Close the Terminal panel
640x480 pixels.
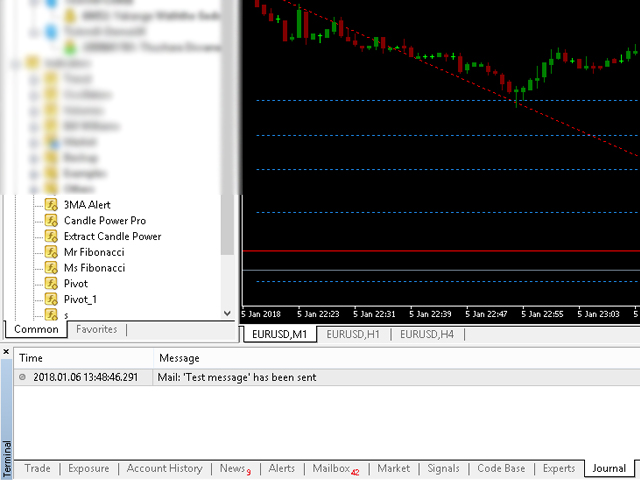pos(6,351)
